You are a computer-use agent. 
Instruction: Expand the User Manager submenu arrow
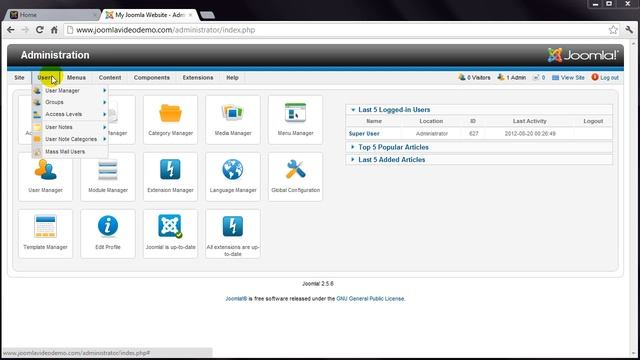click(105, 91)
